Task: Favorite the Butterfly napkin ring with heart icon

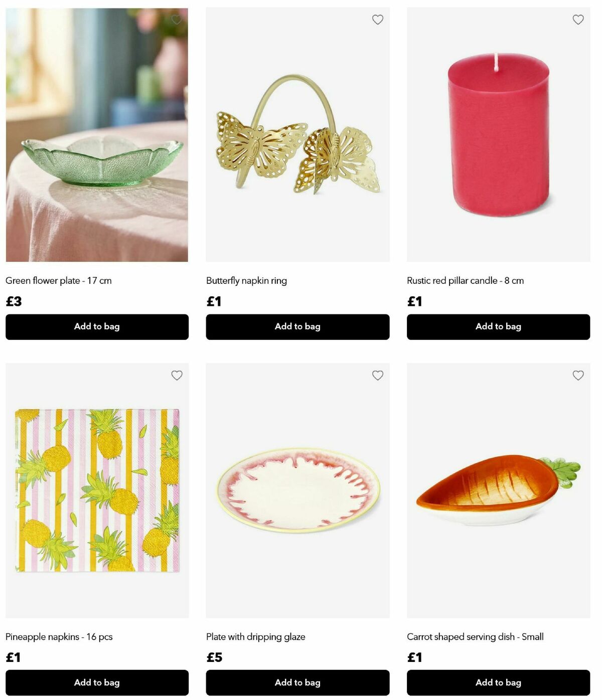Action: coord(378,20)
